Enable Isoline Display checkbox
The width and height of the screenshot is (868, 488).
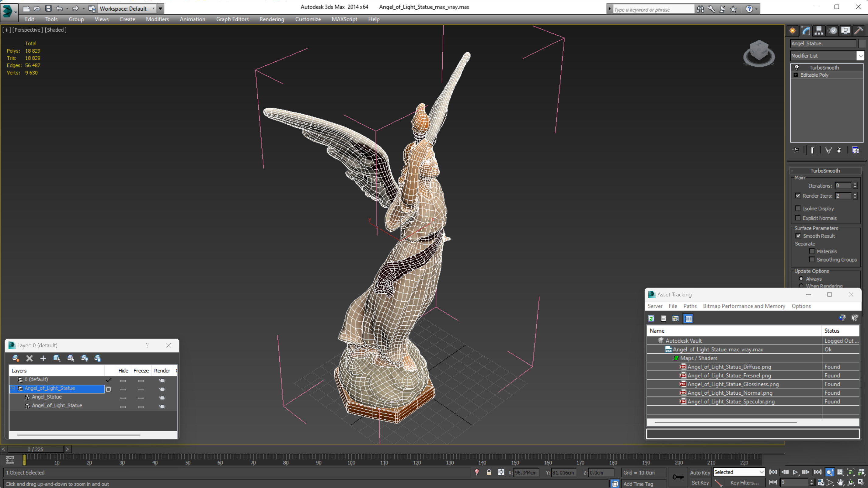(x=798, y=209)
